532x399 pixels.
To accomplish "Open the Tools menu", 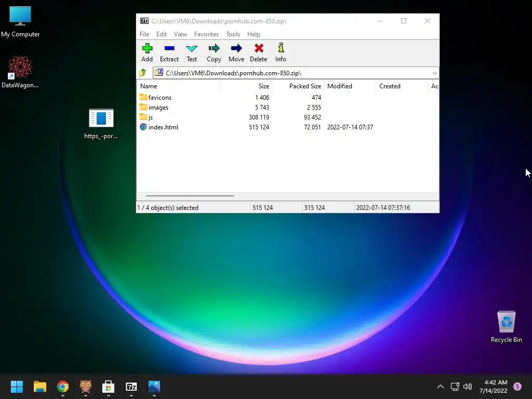I will click(x=233, y=34).
